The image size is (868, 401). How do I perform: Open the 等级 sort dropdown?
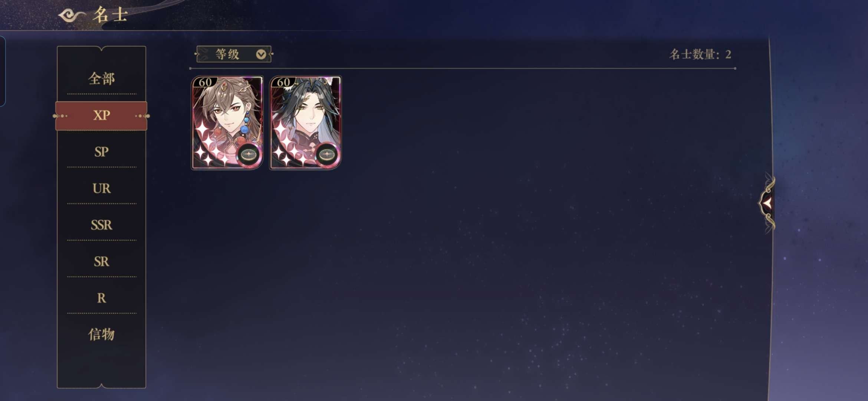(x=234, y=54)
